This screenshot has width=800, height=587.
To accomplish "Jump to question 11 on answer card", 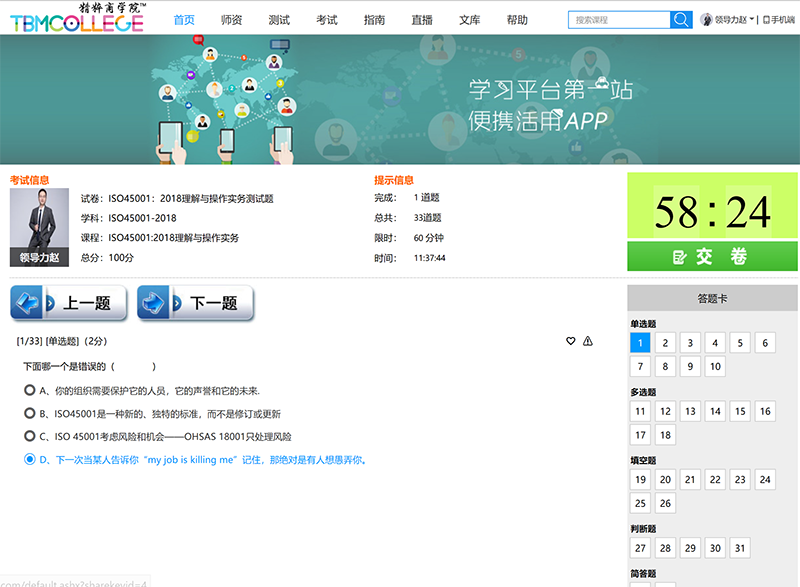I will tap(641, 411).
